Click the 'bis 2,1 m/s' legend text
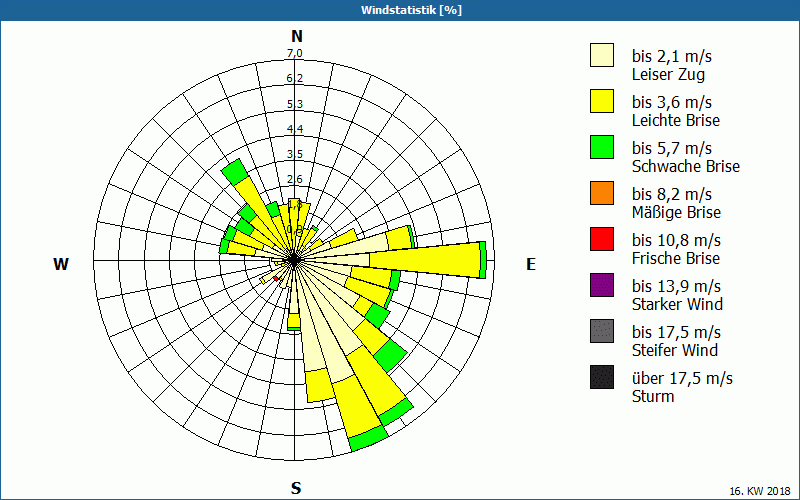800x500 pixels. [x=671, y=56]
